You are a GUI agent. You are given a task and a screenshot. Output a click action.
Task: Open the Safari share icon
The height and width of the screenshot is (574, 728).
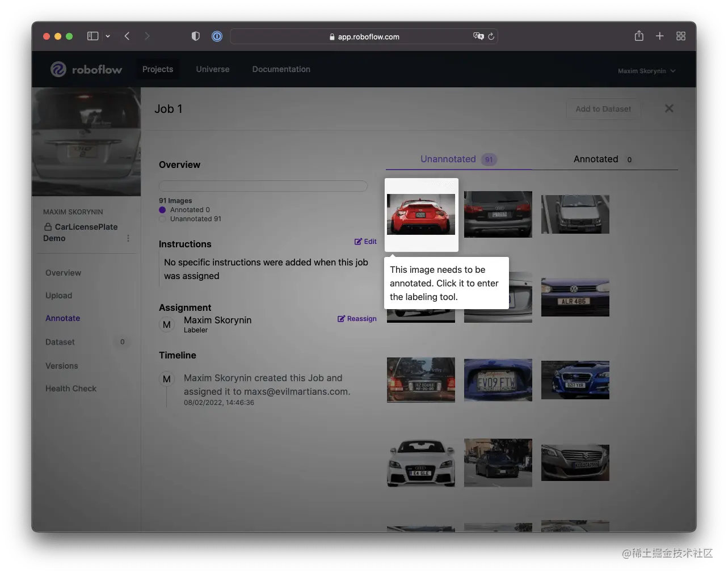(638, 36)
